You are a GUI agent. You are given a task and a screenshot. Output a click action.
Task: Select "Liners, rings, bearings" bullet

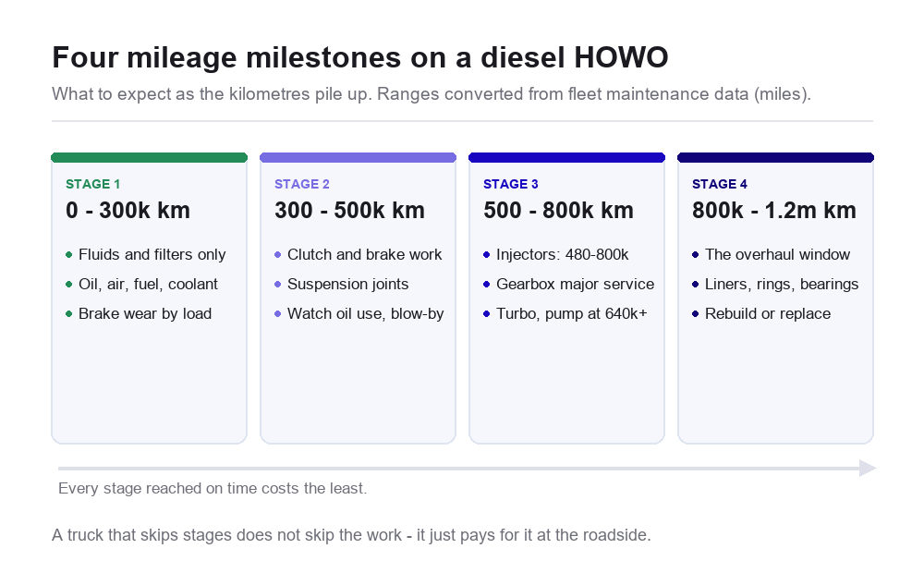tap(775, 284)
